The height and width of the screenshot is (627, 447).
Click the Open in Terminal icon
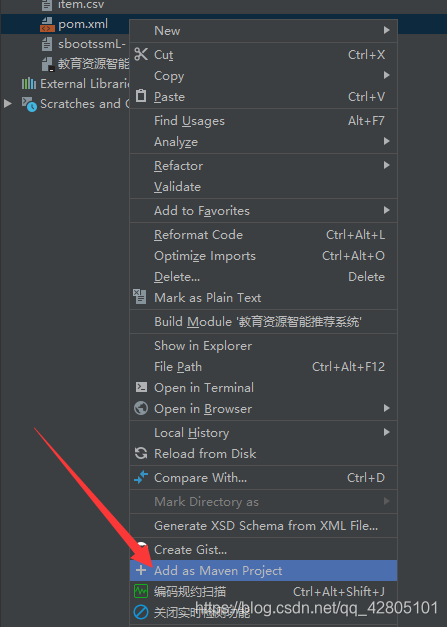(141, 387)
